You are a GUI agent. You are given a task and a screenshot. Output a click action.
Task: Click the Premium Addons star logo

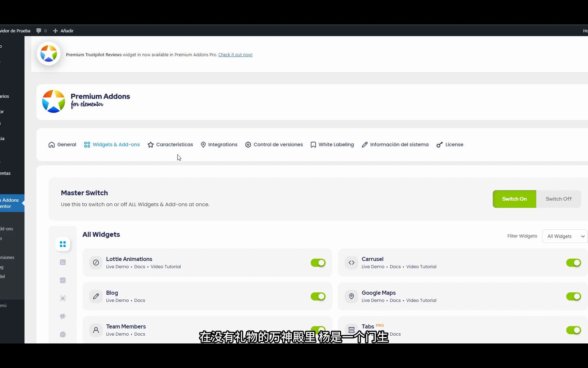tap(53, 101)
